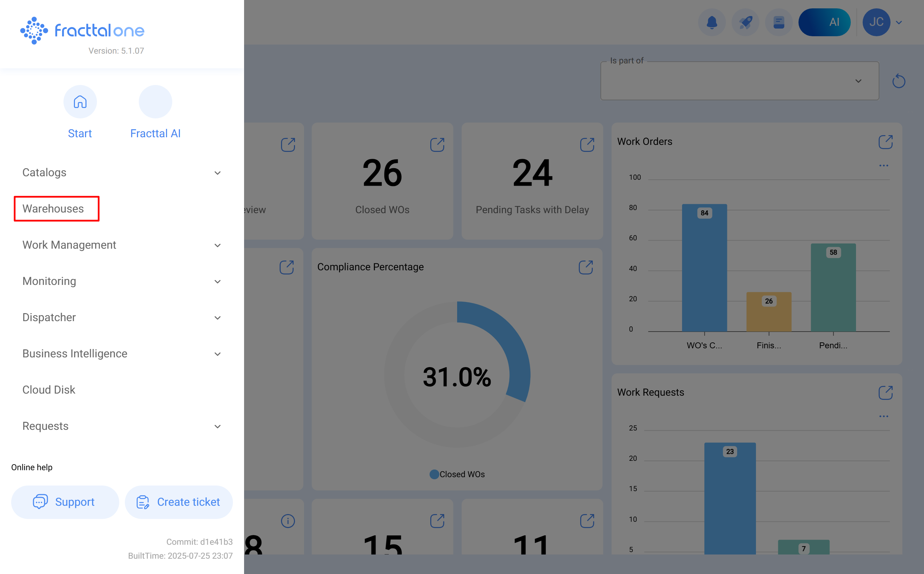
Task: Open the documentation book icon
Action: coord(779,22)
